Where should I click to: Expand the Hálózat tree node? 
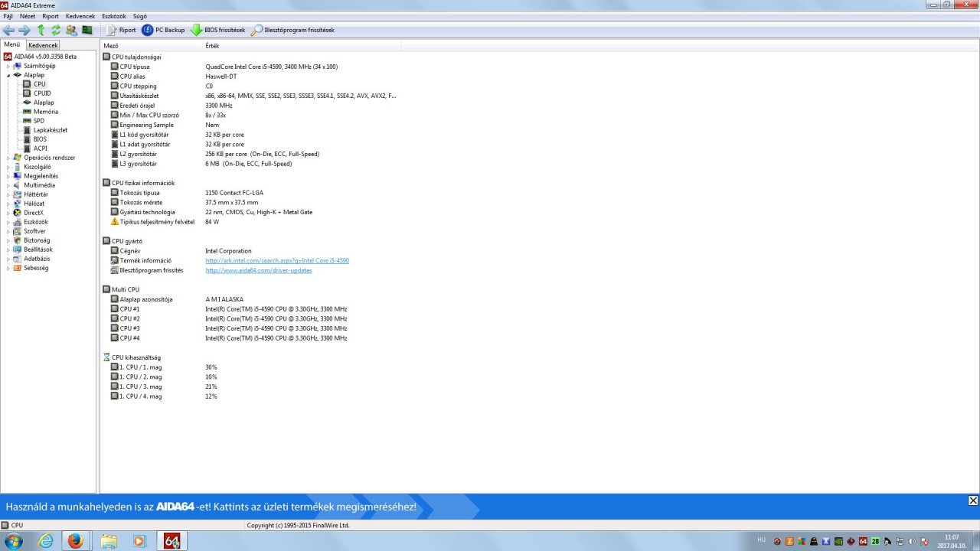click(8, 204)
